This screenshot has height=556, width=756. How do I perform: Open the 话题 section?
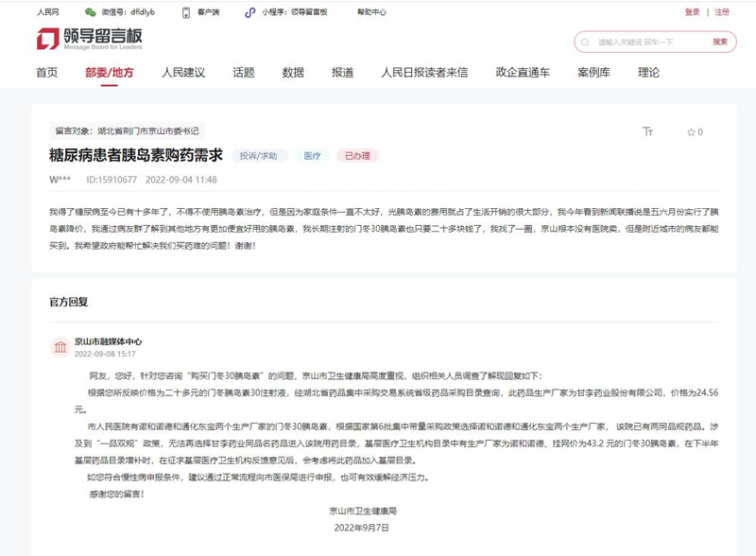pos(243,72)
